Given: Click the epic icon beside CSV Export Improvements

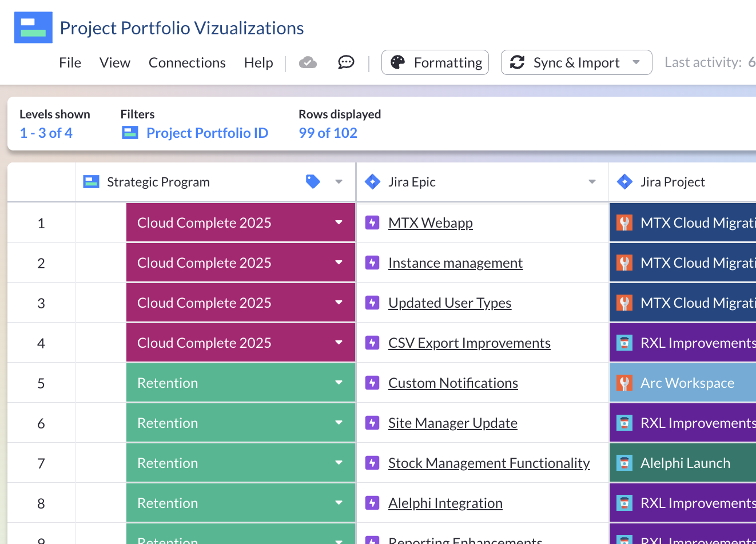Looking at the screenshot, I should [372, 343].
